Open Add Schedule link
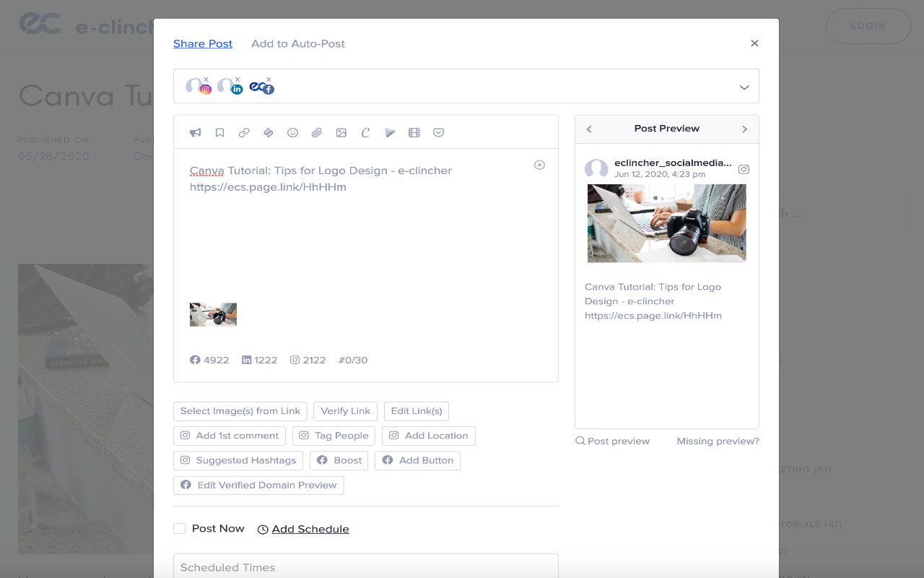 tap(310, 530)
